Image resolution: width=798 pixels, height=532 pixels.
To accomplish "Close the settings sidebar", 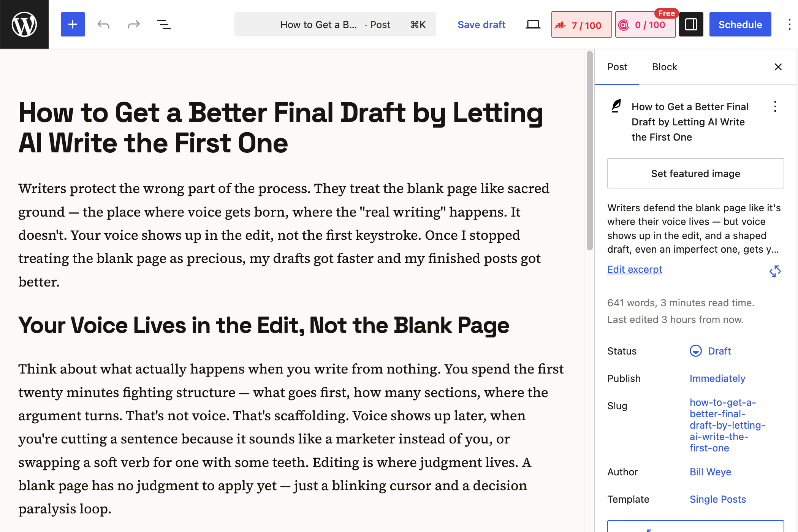I will pyautogui.click(x=778, y=67).
